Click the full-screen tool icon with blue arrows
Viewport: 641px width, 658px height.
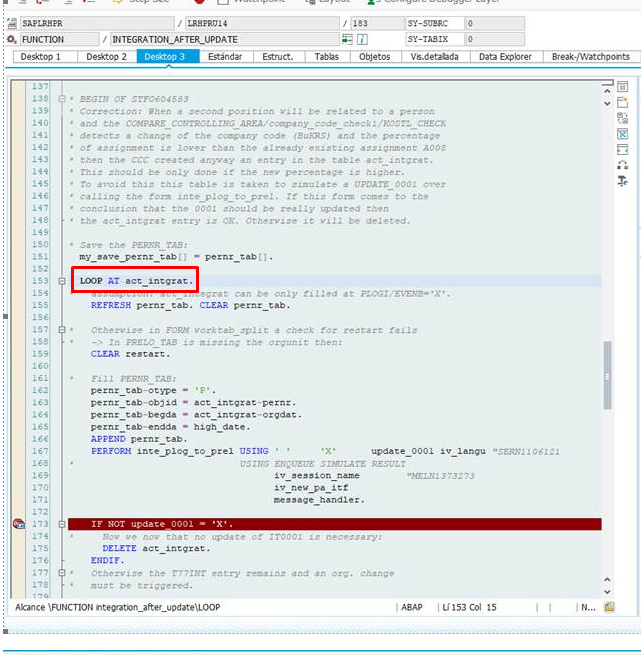point(623,134)
